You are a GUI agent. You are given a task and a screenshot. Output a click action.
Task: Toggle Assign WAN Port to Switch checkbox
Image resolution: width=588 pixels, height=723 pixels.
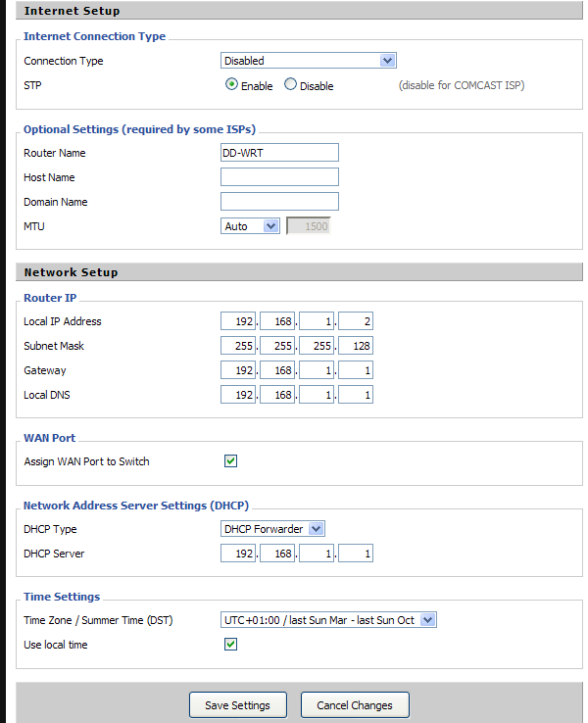coord(230,461)
